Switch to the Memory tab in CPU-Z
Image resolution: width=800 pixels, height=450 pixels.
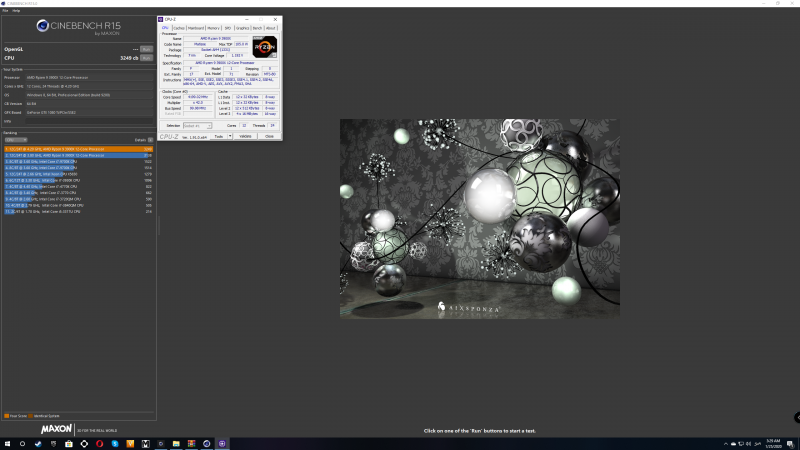[x=213, y=28]
